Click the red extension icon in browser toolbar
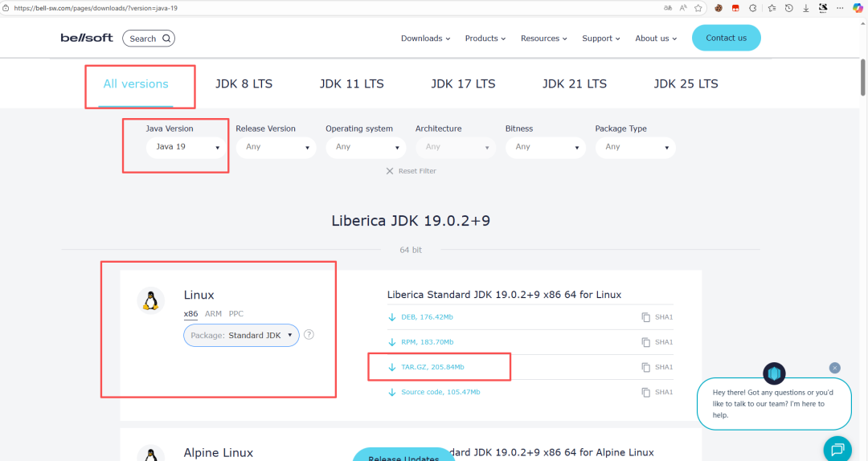Screen dimensions: 868x461 735,8
